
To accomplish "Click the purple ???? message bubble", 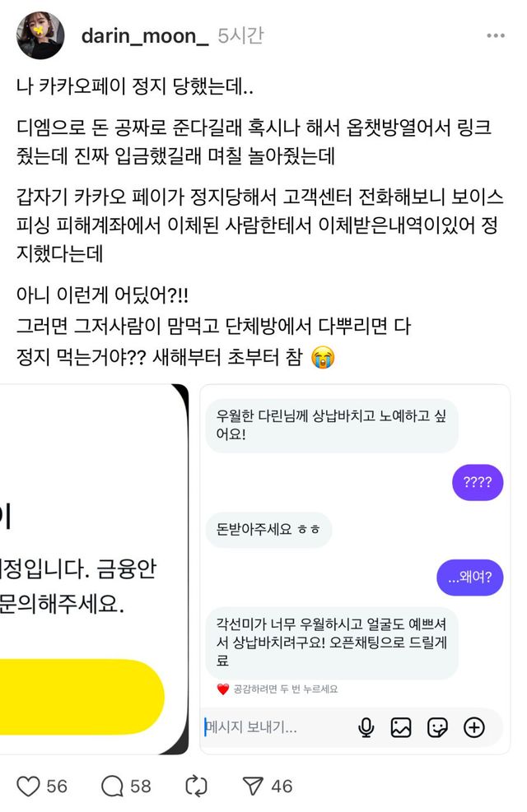I will 478,483.
